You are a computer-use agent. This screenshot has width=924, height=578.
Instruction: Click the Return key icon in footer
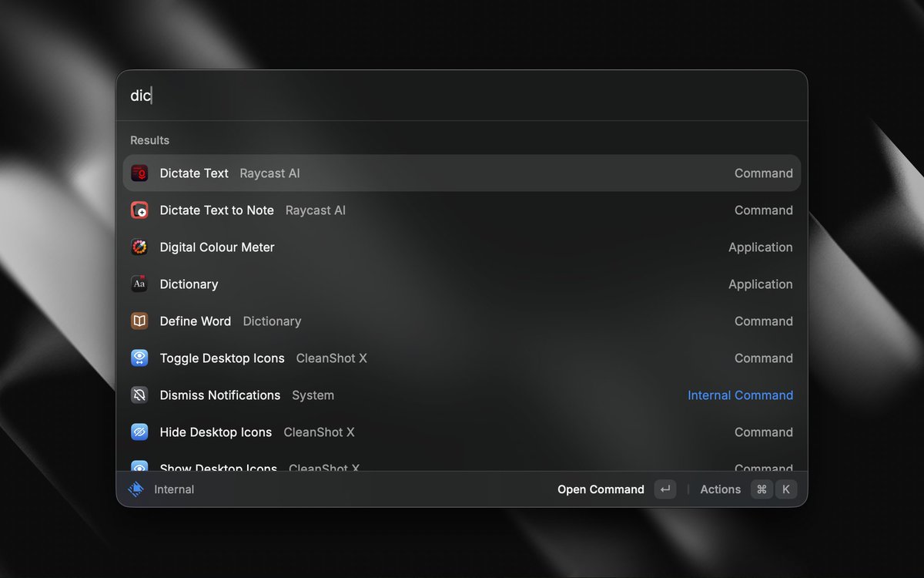point(665,489)
